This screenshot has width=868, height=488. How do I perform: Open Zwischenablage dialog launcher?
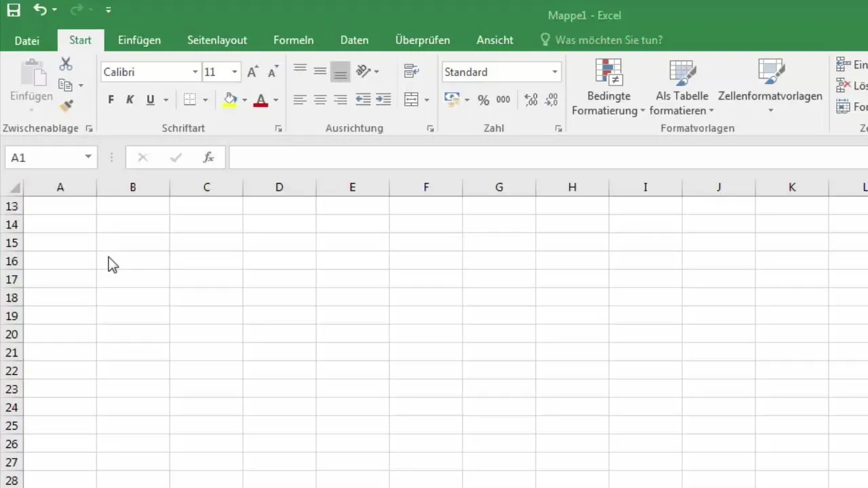point(89,128)
